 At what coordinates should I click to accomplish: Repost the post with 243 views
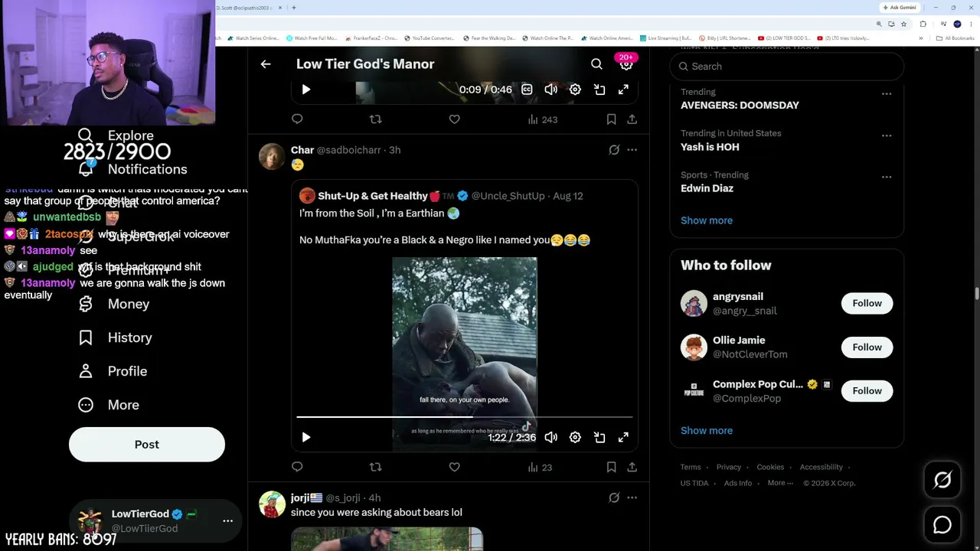click(375, 119)
